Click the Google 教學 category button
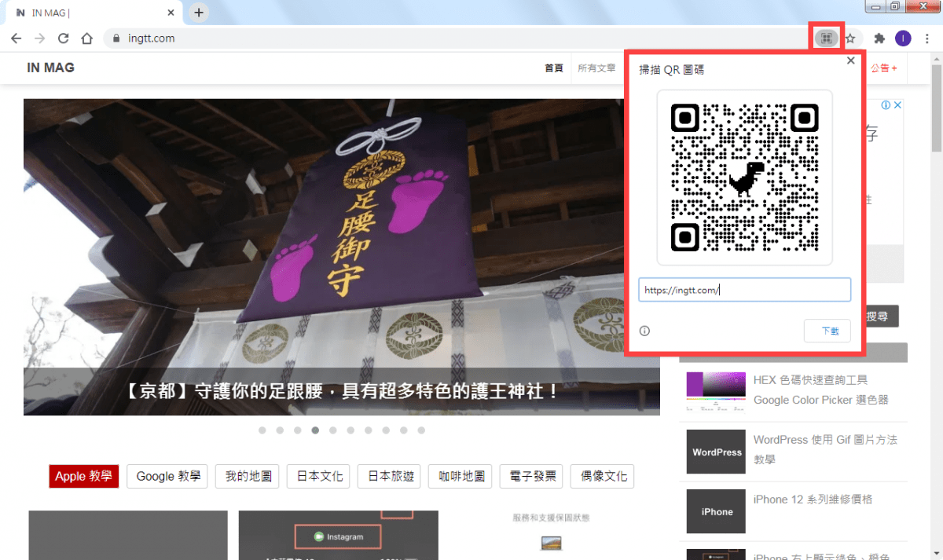The image size is (943, 560). (167, 476)
